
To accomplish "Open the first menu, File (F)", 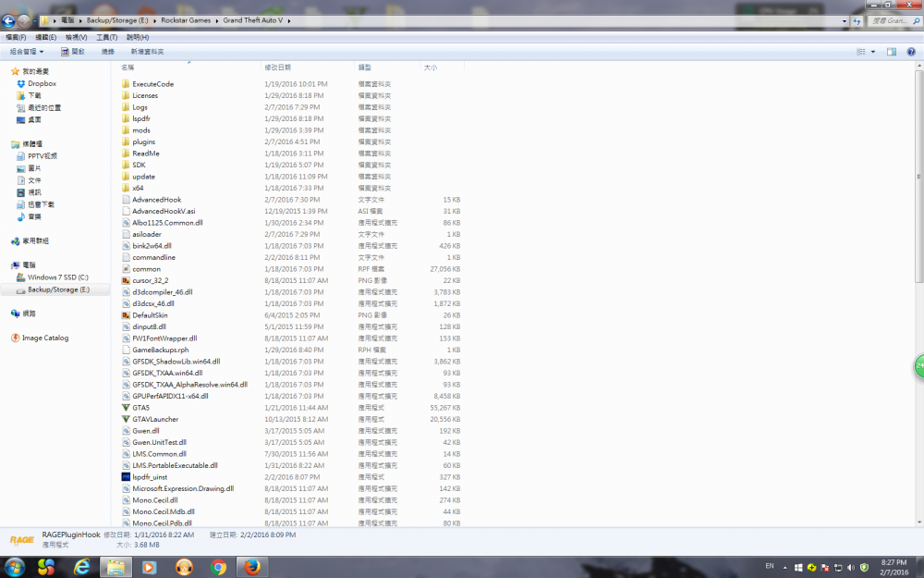I will 16,37.
